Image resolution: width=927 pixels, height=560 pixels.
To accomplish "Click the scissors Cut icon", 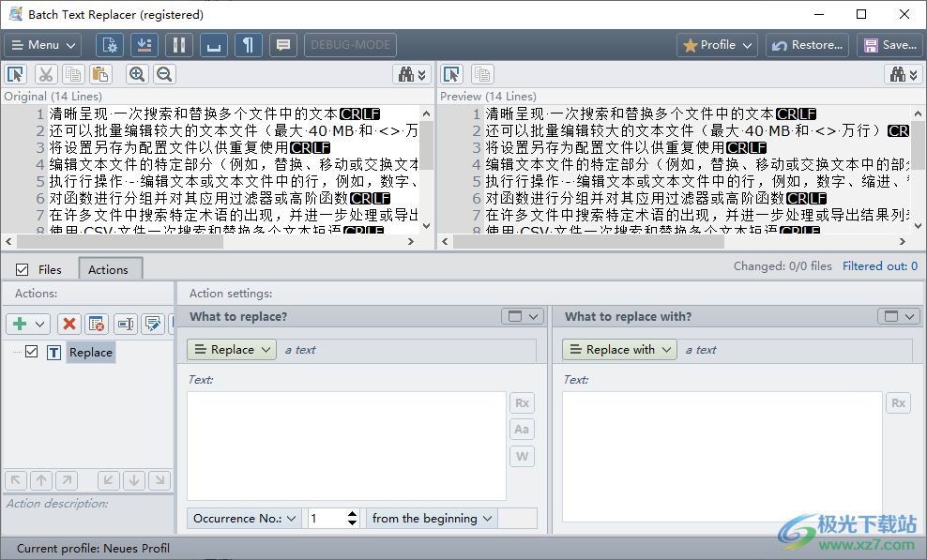I will coord(46,74).
